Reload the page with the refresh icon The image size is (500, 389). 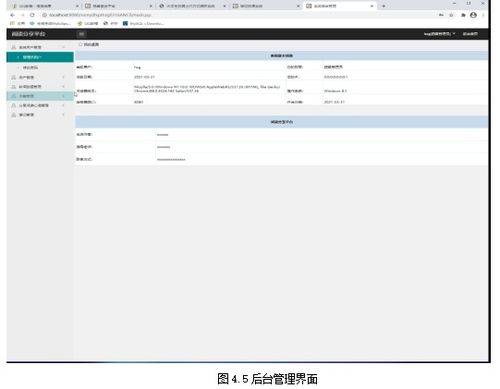(x=32, y=15)
